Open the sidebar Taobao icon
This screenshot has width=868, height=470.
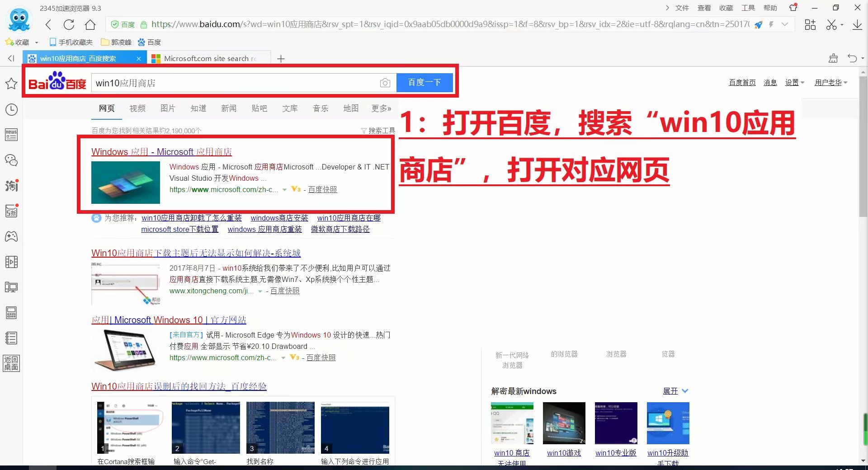pos(11,185)
